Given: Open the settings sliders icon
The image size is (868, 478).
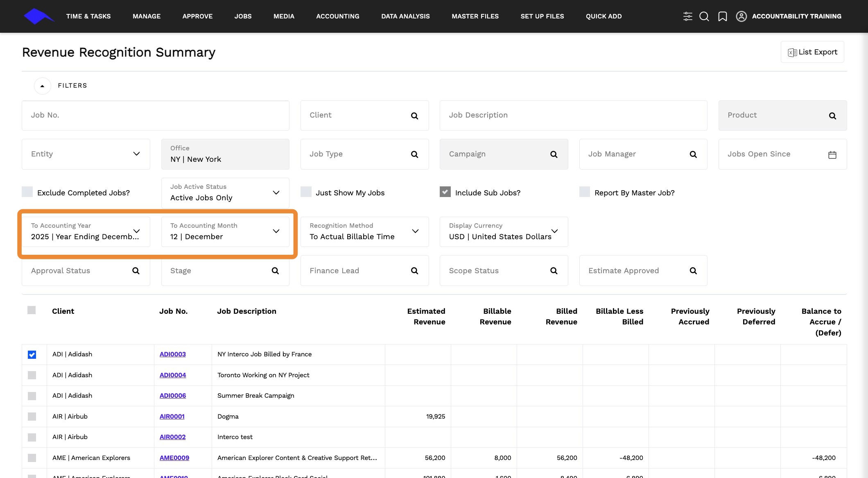Looking at the screenshot, I should (688, 16).
